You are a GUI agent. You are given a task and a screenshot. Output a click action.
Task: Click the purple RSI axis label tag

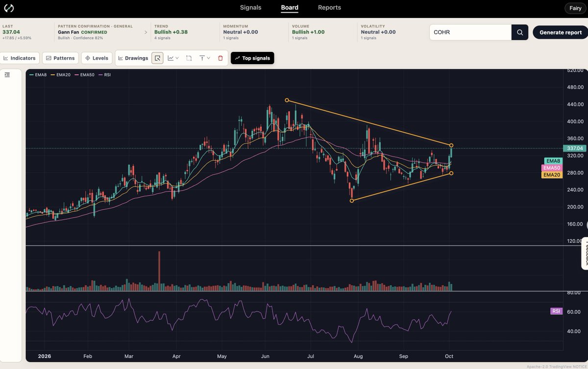point(556,311)
